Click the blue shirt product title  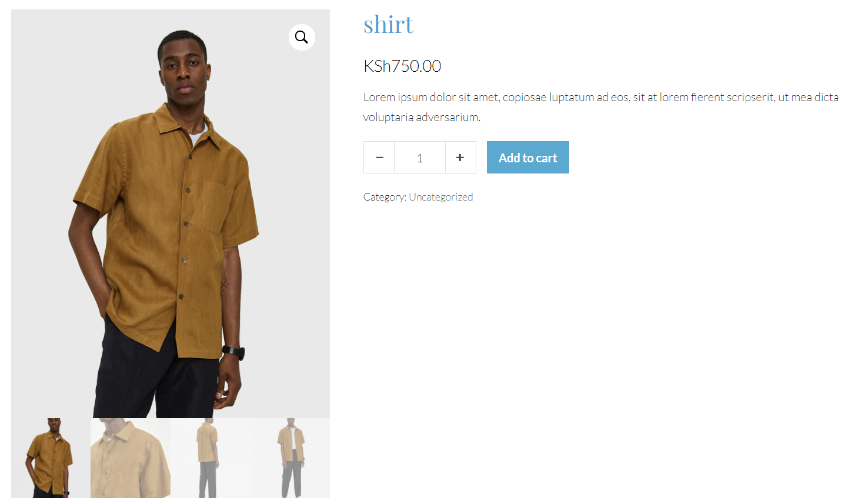[388, 25]
